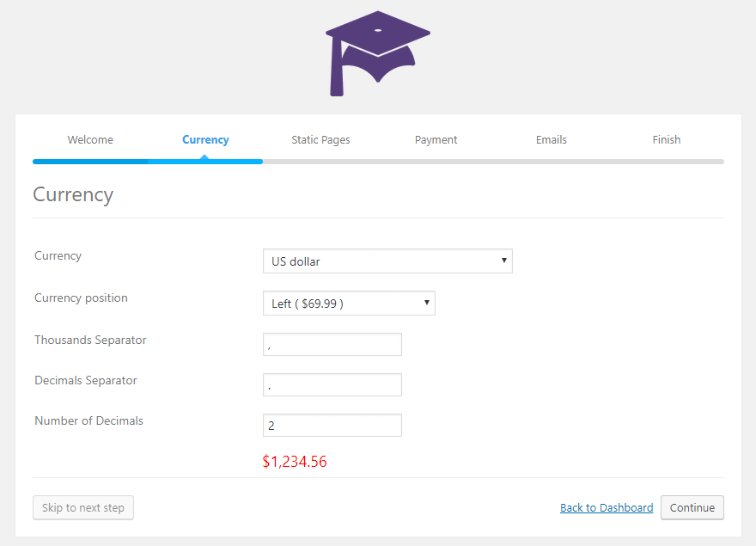Expand the US dollar combo box arrow
The height and width of the screenshot is (546, 756).
click(504, 261)
